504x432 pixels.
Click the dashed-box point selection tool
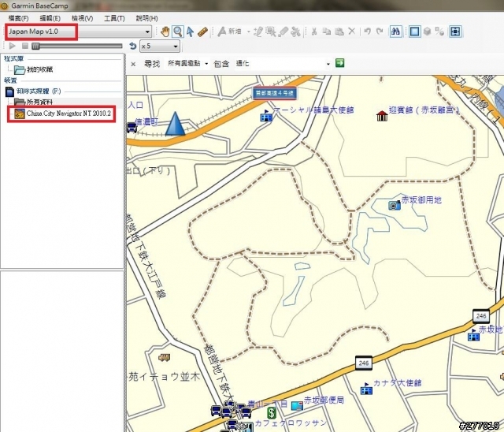[x=271, y=32]
